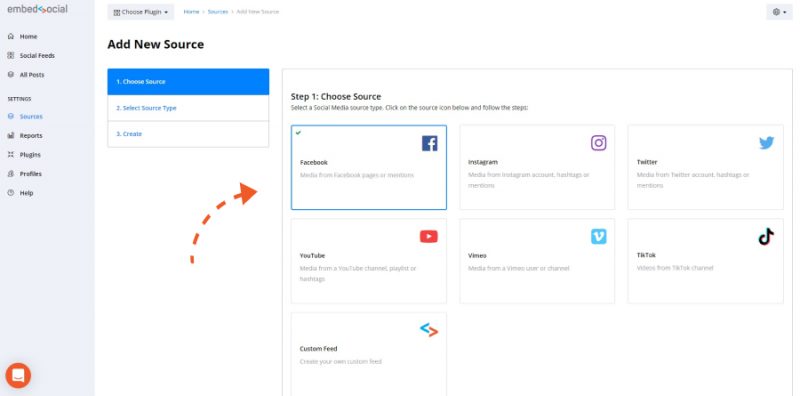Click the Profiles sidebar icon

(x=11, y=174)
